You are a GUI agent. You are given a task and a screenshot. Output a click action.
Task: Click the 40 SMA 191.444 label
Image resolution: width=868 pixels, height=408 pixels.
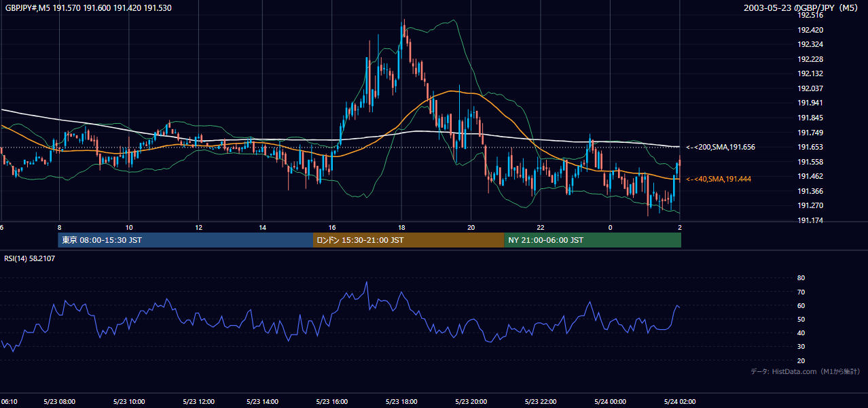coord(719,179)
